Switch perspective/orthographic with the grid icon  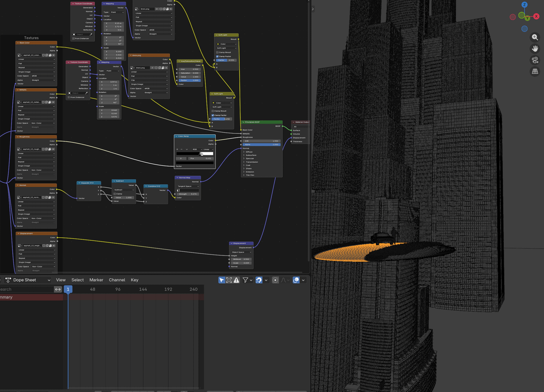click(x=535, y=72)
